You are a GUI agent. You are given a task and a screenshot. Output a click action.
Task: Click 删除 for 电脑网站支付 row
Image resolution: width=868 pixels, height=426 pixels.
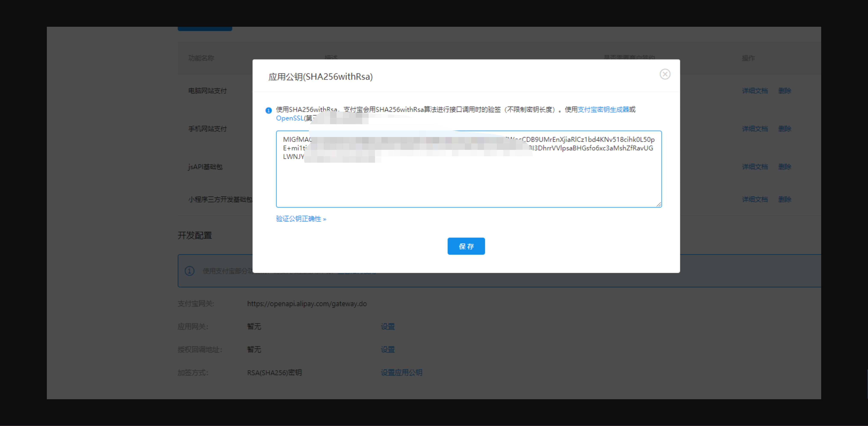[x=784, y=91]
